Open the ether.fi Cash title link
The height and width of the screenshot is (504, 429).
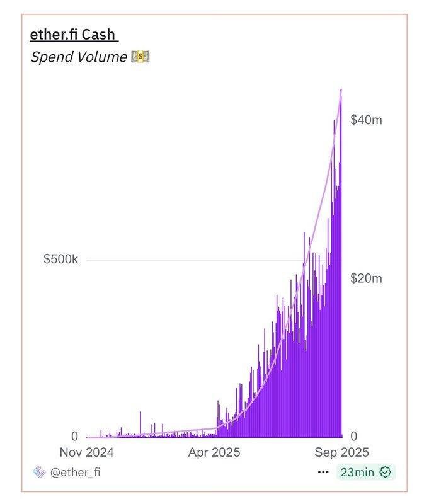[x=74, y=35]
